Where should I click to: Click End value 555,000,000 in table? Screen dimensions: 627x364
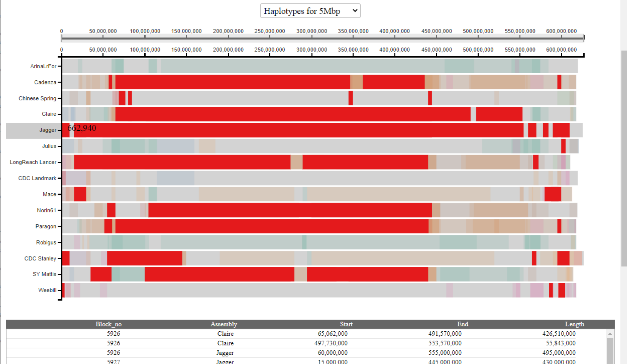[445, 353]
